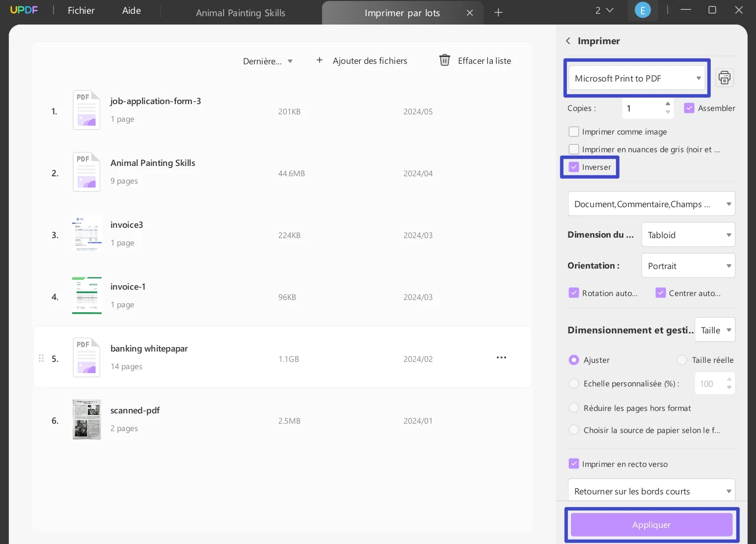Click the printer settings icon beside printer dropdown
Image resolution: width=756 pixels, height=544 pixels.
(725, 78)
